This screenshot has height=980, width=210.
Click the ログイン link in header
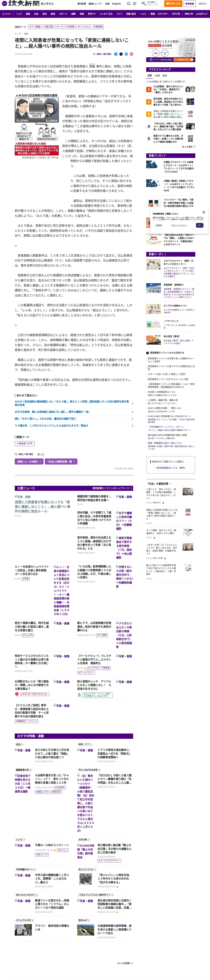202,3
